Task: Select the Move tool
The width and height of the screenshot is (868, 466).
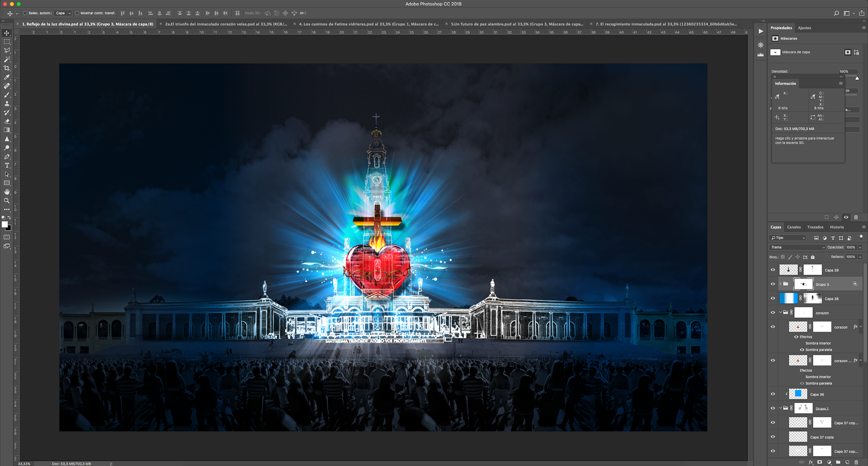Action: 7,33
